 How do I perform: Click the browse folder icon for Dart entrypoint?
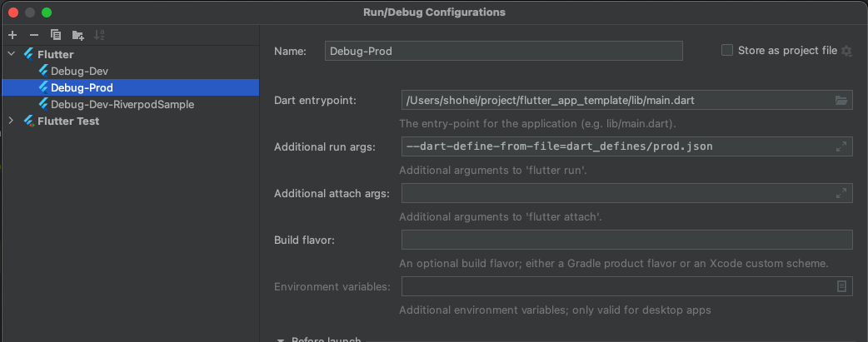coord(841,101)
